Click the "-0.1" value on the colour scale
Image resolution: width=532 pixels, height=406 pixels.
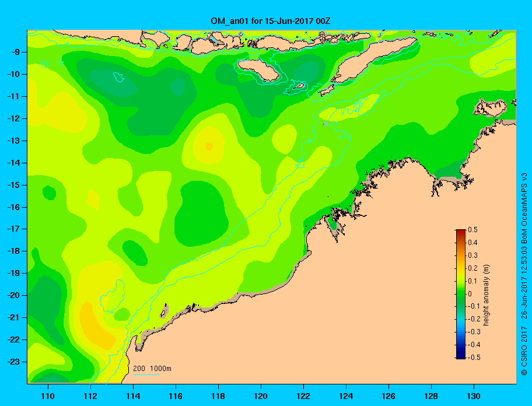(x=474, y=306)
